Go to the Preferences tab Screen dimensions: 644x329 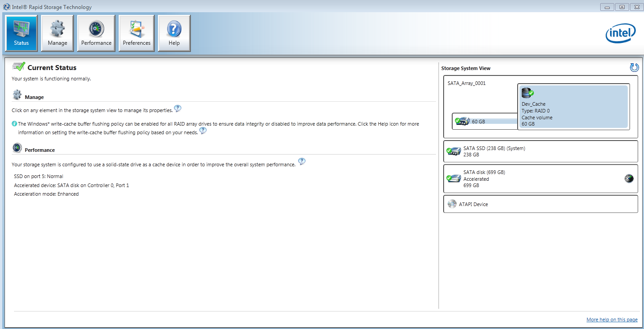[136, 33]
